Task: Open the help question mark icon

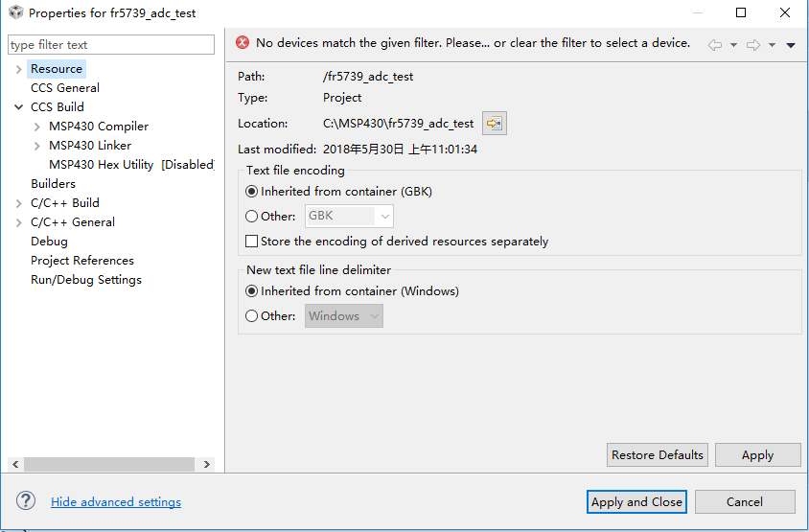Action: click(x=26, y=500)
